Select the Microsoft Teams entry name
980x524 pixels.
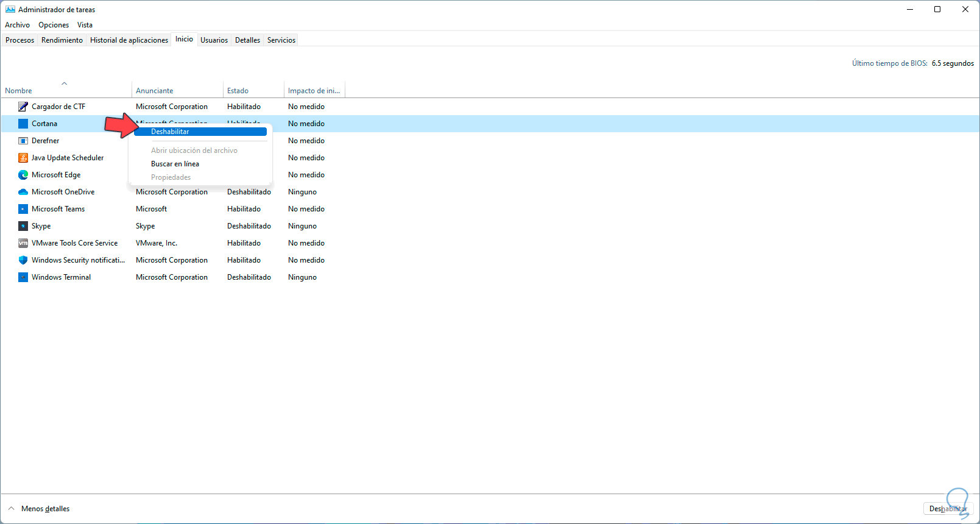click(58, 209)
